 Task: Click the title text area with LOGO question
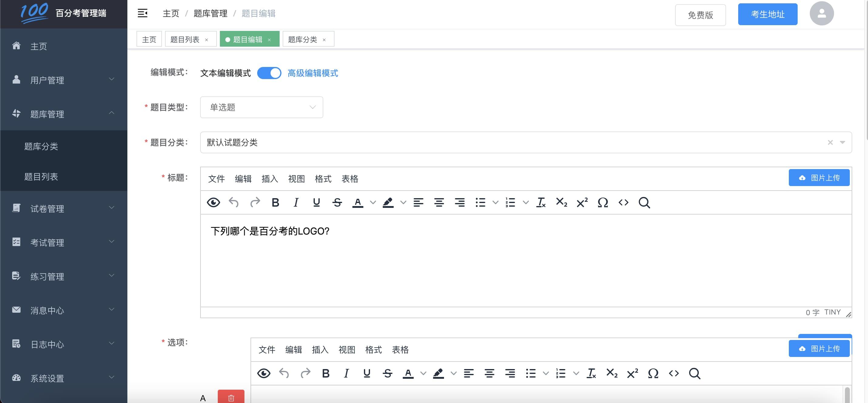526,260
